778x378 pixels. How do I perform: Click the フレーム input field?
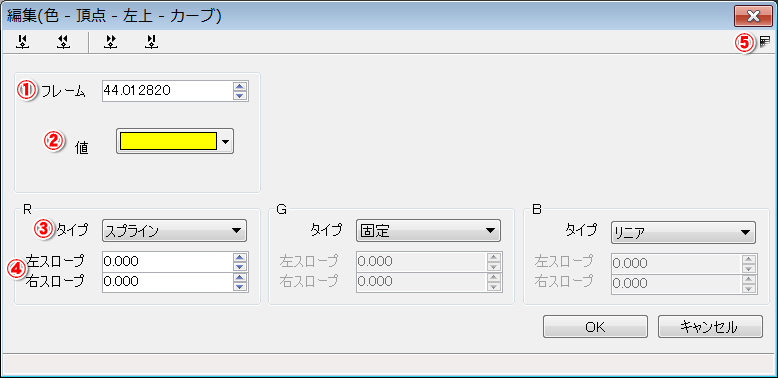pyautogui.click(x=167, y=91)
